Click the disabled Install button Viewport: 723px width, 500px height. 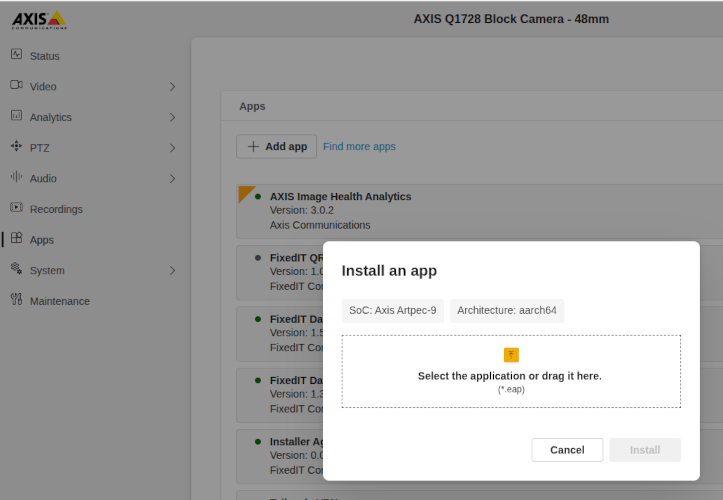pos(645,450)
